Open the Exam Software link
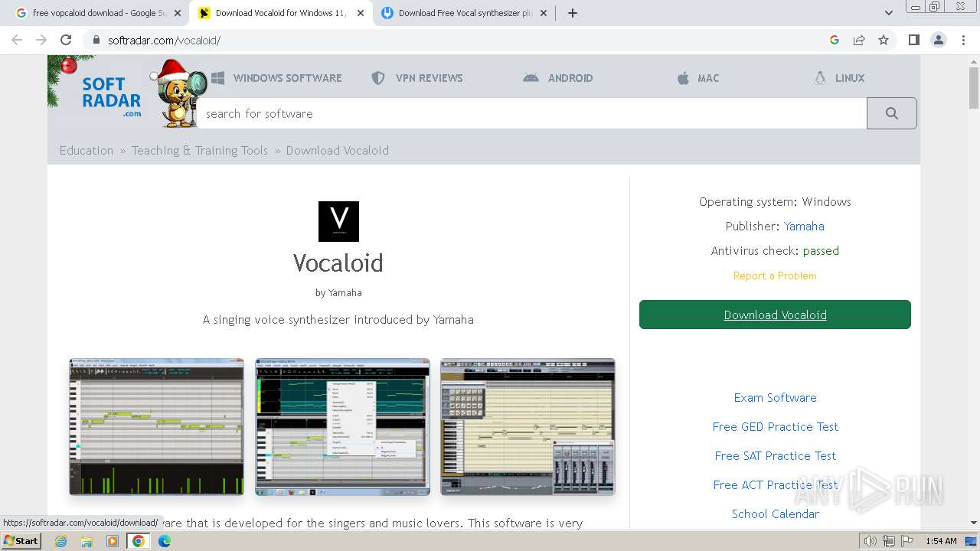Screen dimensions: 980x551 [775, 397]
